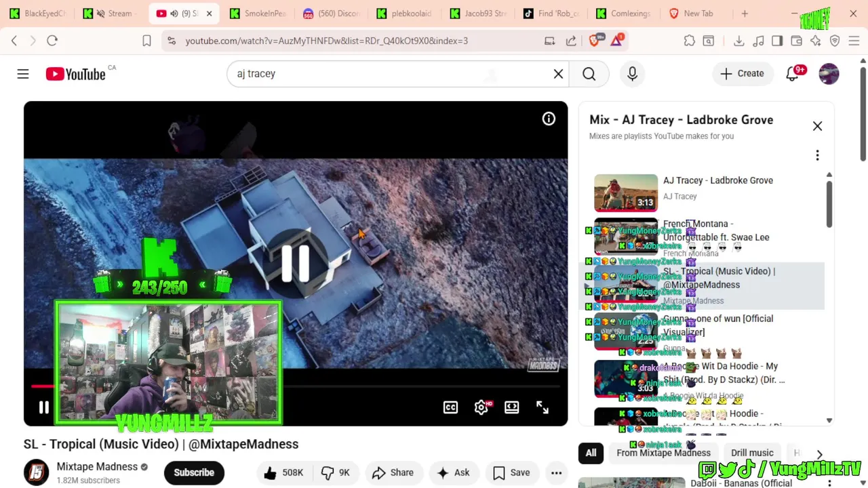Screen dimensions: 868x488
Task: Switch to the TikTok Find 'Rob_c tab
Action: pos(551,14)
